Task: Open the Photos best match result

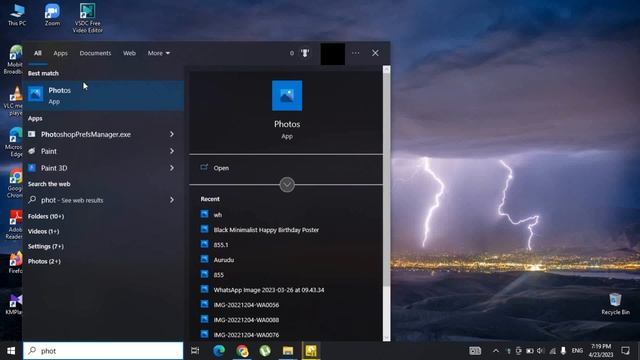Action: (x=103, y=95)
